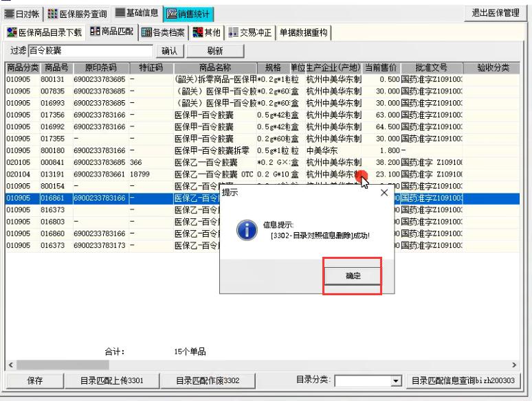532x401 pixels.
Task: Click the 确认 filter button
Action: click(169, 51)
